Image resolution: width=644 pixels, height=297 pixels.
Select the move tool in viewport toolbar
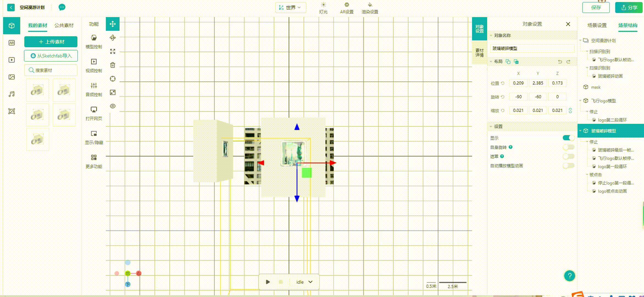click(x=113, y=24)
